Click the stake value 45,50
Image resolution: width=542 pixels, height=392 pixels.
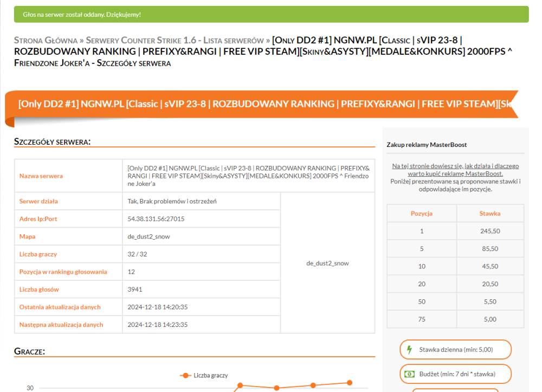[490, 266]
